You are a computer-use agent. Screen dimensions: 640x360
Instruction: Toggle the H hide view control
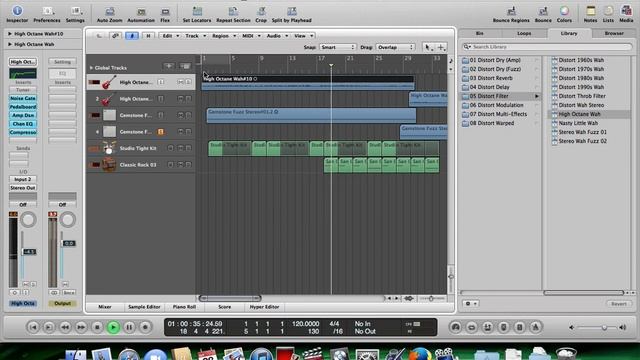point(148,36)
